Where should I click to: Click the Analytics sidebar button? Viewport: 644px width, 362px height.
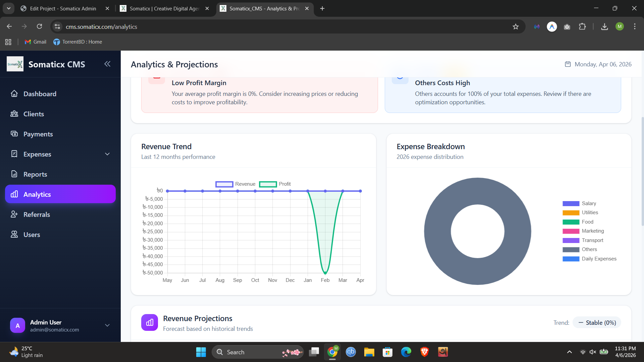point(60,194)
